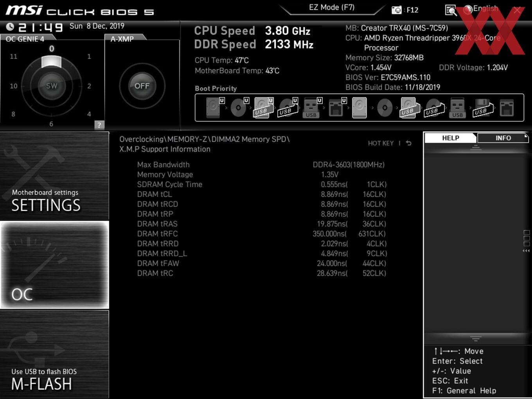
Task: Select the legacy USB optical drive boot device
Action: [x=434, y=108]
